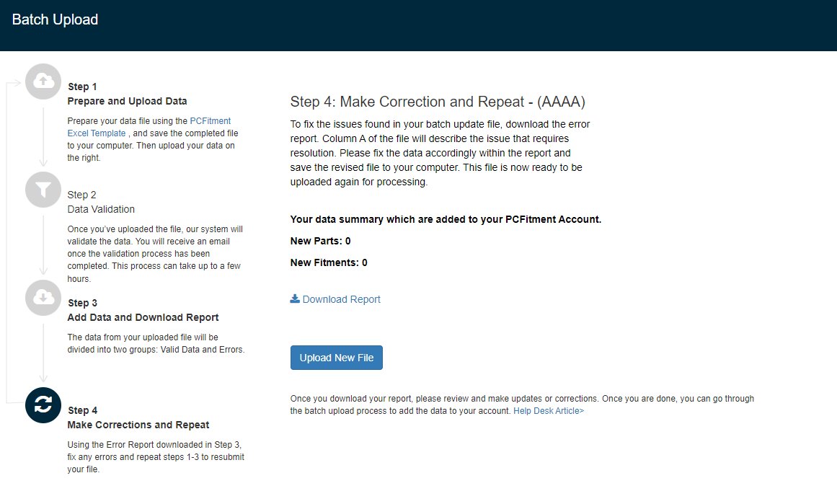Click the "New Fitments: 0" summary line

point(329,262)
